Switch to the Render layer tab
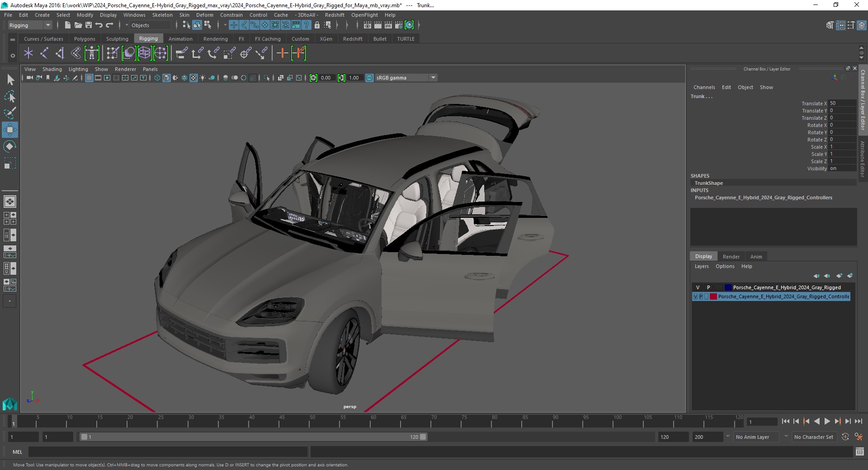This screenshot has width=868, height=470. tap(731, 256)
